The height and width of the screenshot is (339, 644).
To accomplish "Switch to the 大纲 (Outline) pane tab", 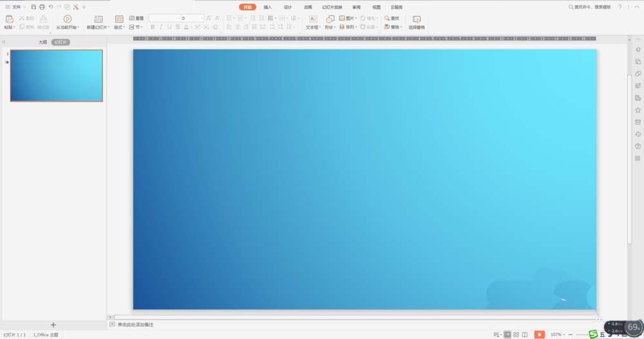I will (x=43, y=42).
